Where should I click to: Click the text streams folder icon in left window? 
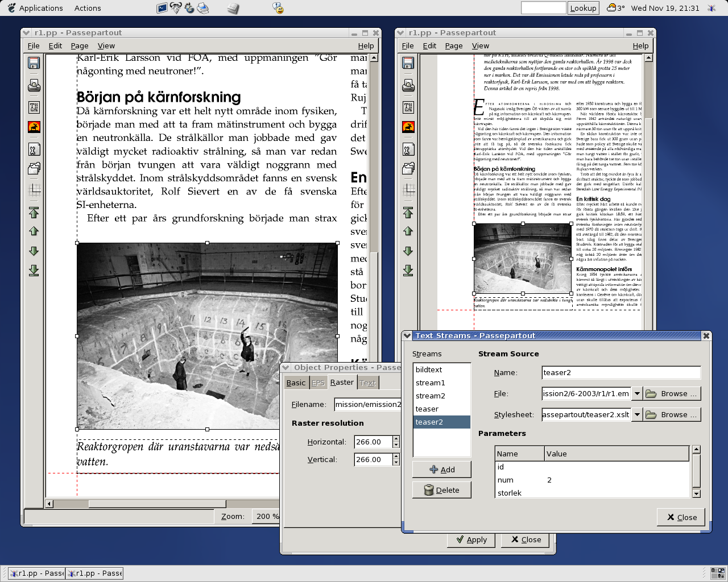(34, 168)
